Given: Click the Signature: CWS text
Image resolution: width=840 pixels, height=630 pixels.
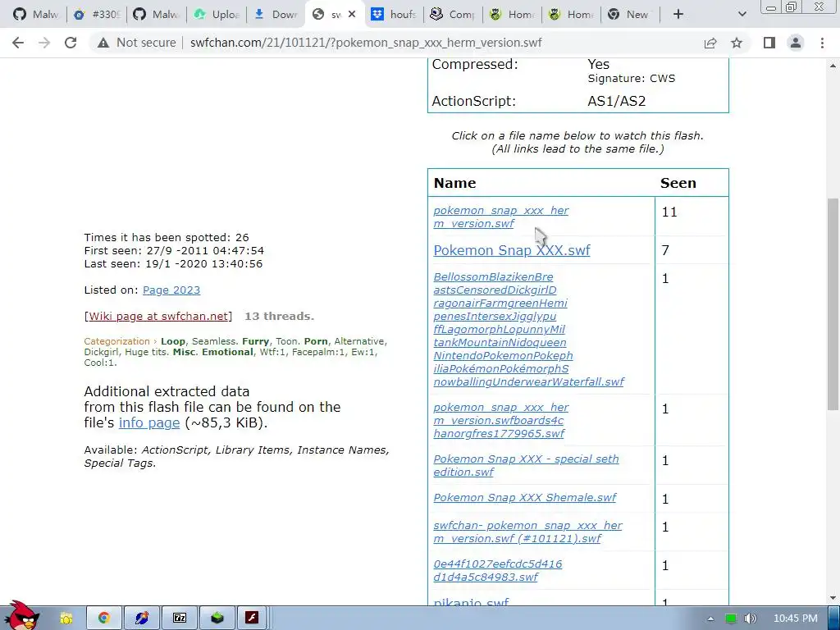Looking at the screenshot, I should click(631, 79).
